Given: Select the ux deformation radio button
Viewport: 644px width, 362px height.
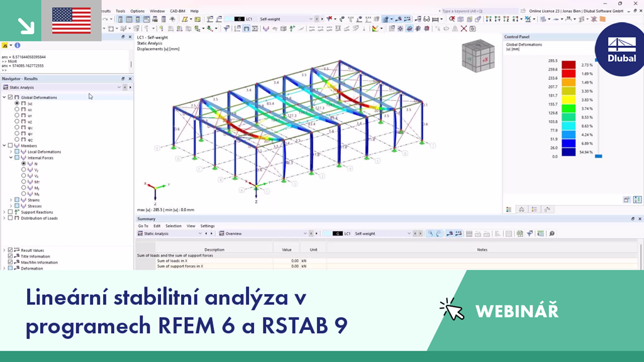Looking at the screenshot, I should click(x=17, y=109).
